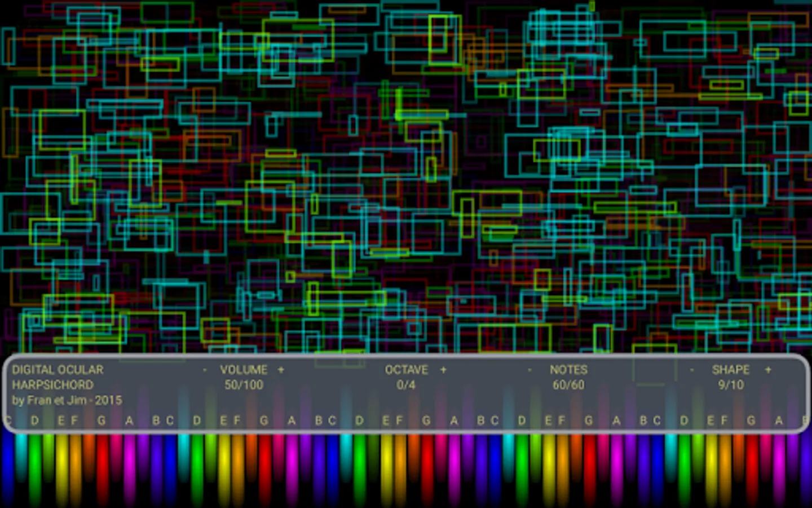Click the 'by Fran et Jim - 2015' credit
Screen dimensions: 812x508
[67, 400]
